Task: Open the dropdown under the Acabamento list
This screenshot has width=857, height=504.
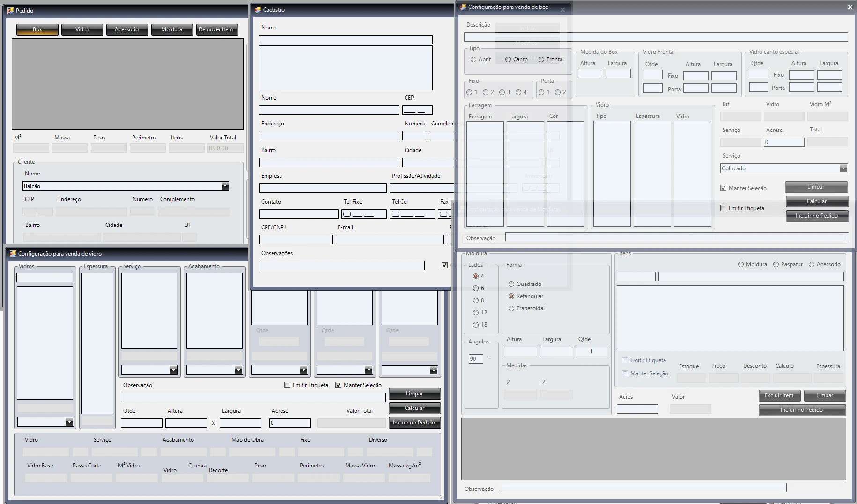Action: [238, 371]
